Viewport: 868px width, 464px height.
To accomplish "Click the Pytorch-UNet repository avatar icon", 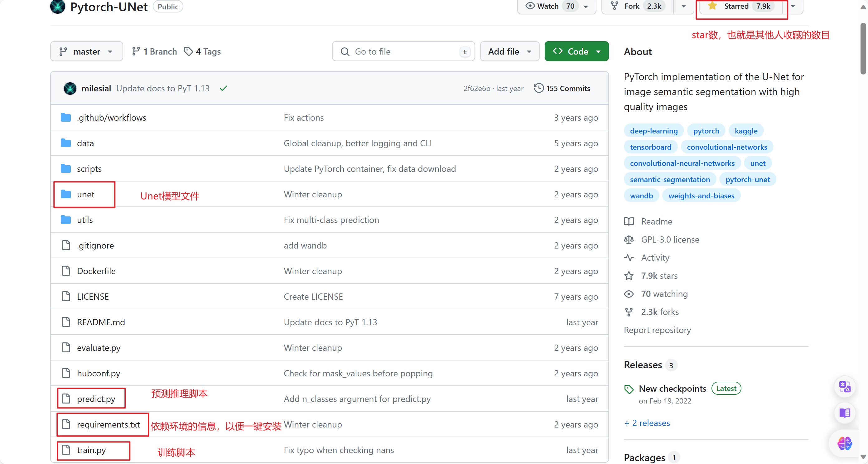I will tap(57, 7).
